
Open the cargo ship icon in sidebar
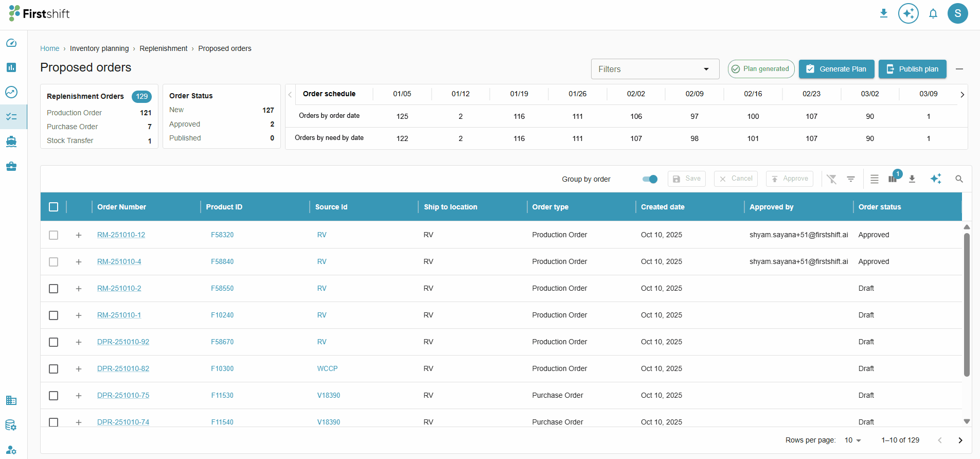coord(11,142)
